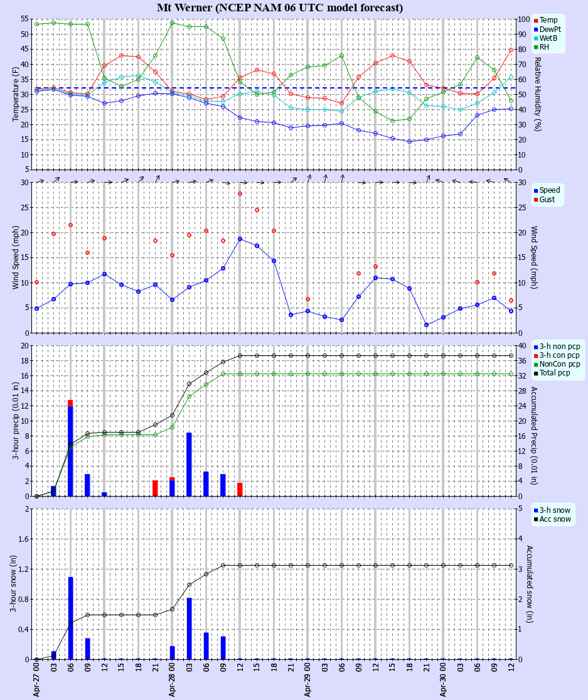This screenshot has height=700, width=588.
Task: Click the Accumulated snow (in) axis label
Action: [x=528, y=583]
